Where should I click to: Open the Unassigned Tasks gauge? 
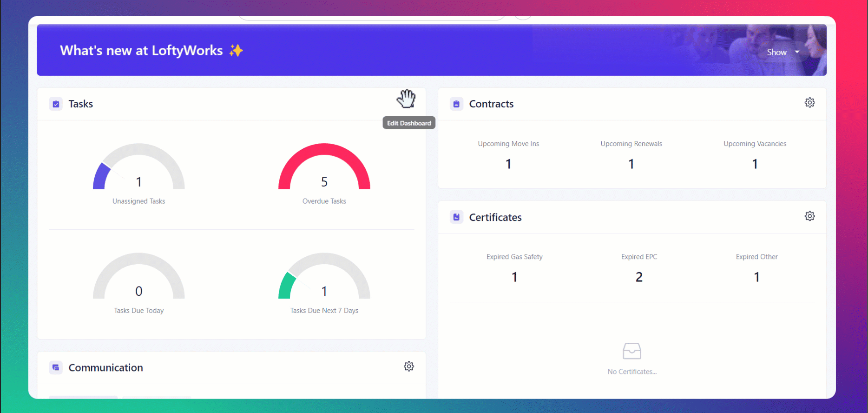139,167
